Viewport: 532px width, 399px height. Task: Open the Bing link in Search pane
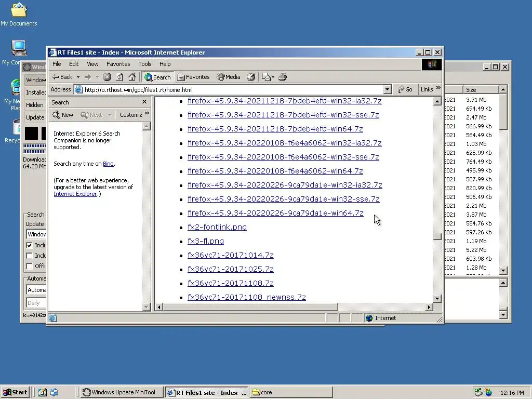[x=108, y=164]
